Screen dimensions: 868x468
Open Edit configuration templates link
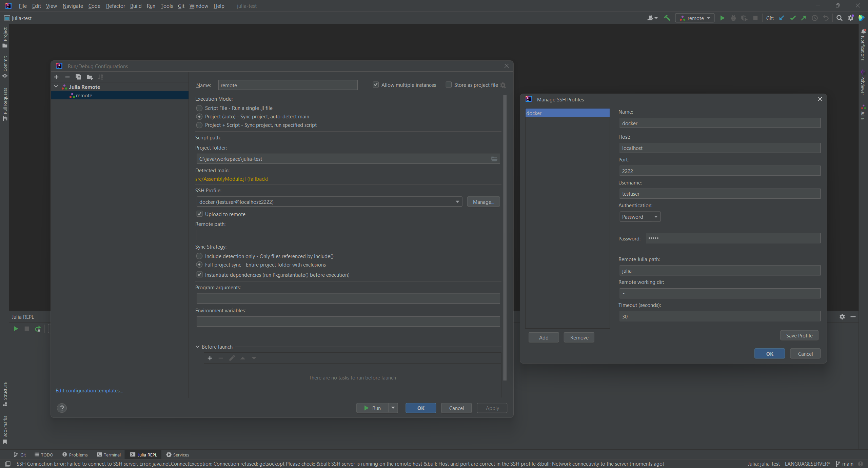click(89, 391)
